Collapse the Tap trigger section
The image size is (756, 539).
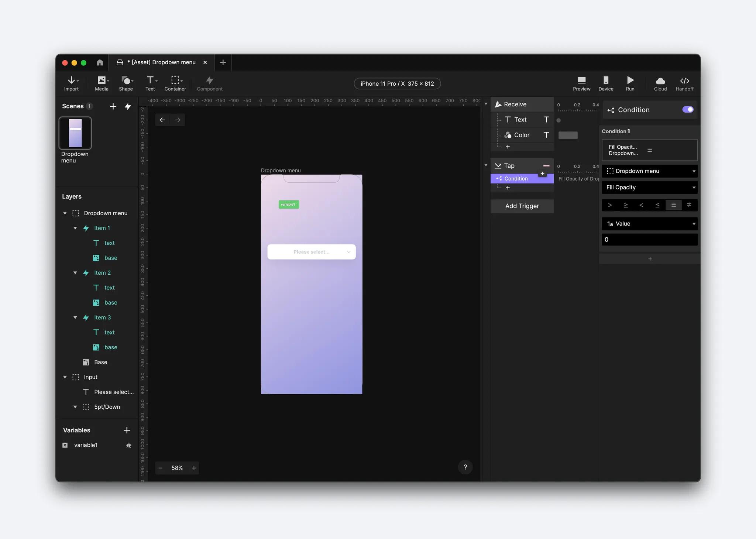coord(486,165)
